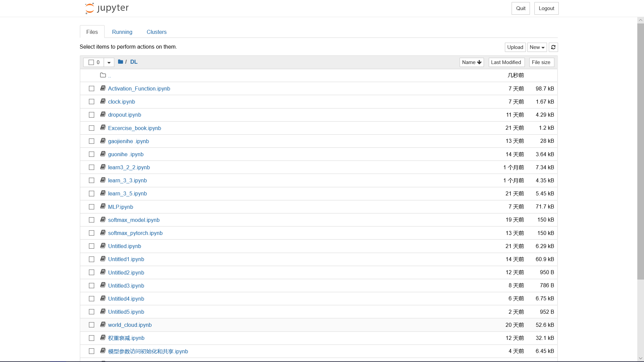Select checkbox for learn3_2_2.ipynb

92,167
